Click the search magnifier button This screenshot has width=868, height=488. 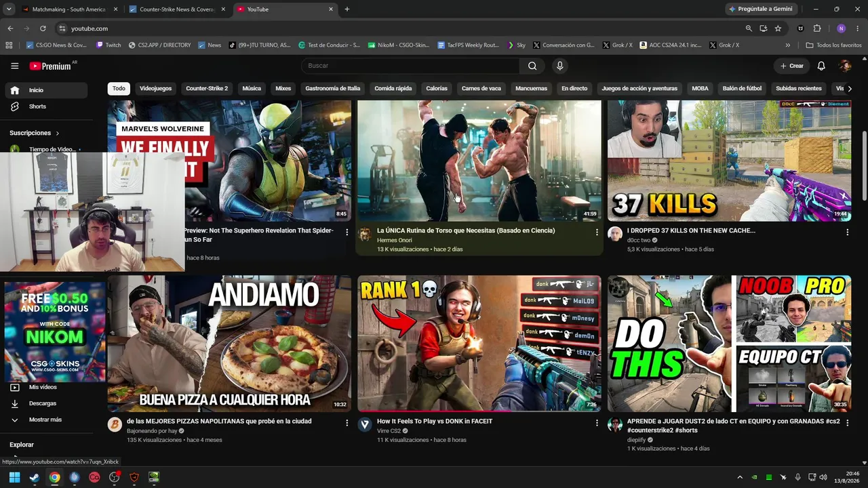(532, 66)
